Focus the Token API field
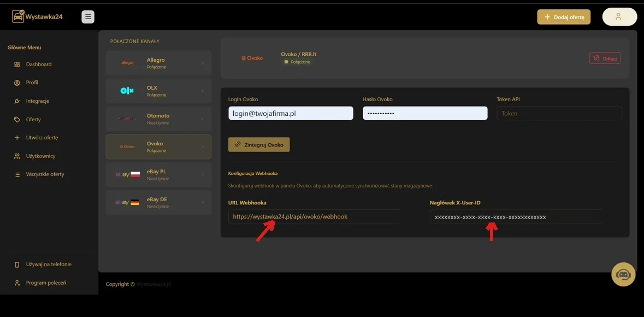The width and height of the screenshot is (644, 317). [559, 113]
